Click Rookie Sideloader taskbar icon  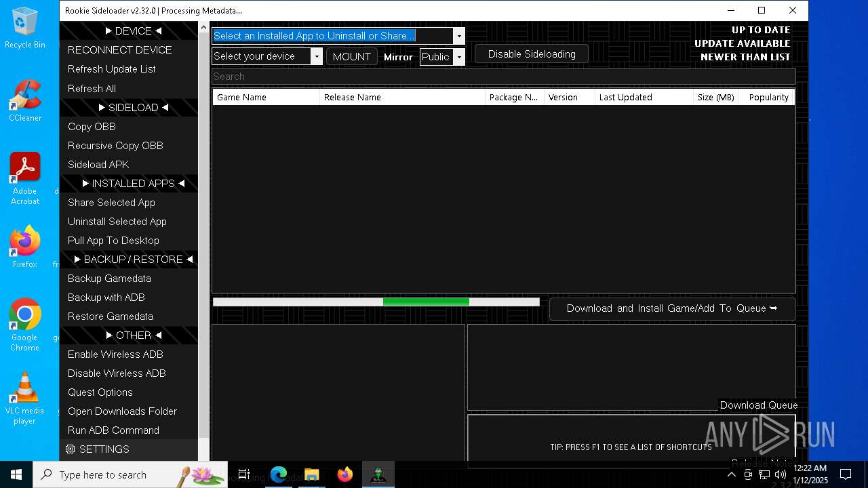click(x=378, y=474)
